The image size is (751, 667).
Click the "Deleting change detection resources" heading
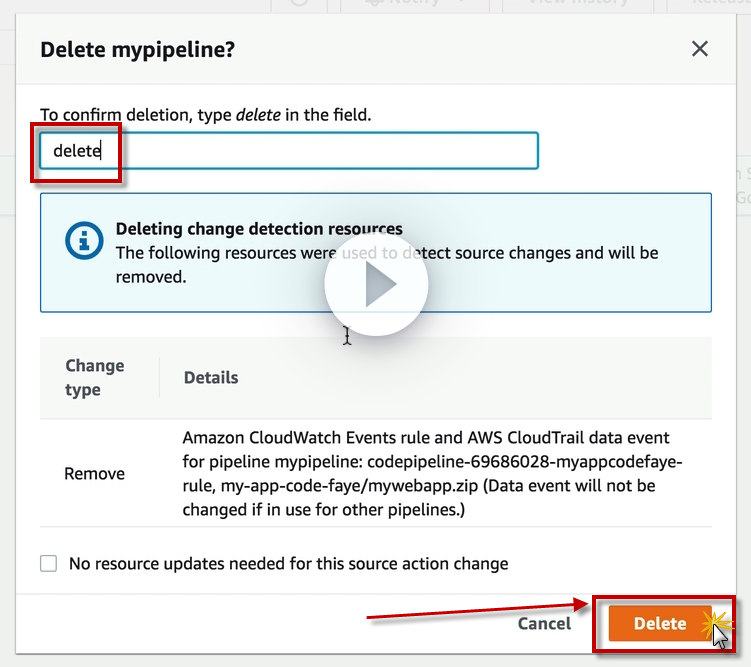pyautogui.click(x=259, y=229)
